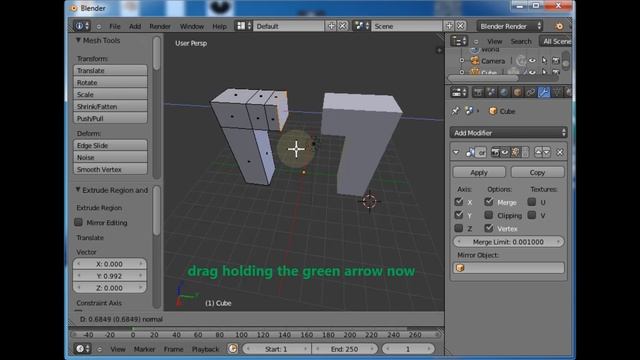This screenshot has height=360, width=640.
Task: Switch to Scene properties tab icon
Action: [491, 92]
